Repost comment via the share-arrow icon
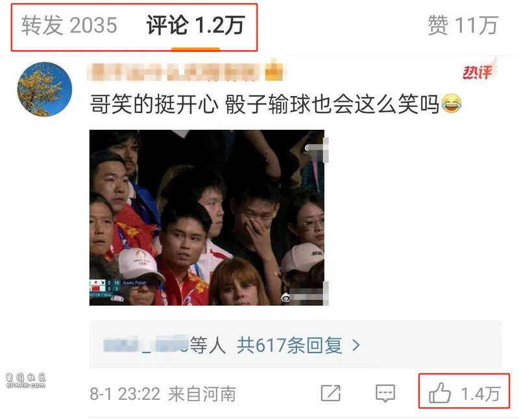The height and width of the screenshot is (420, 519). [x=331, y=393]
